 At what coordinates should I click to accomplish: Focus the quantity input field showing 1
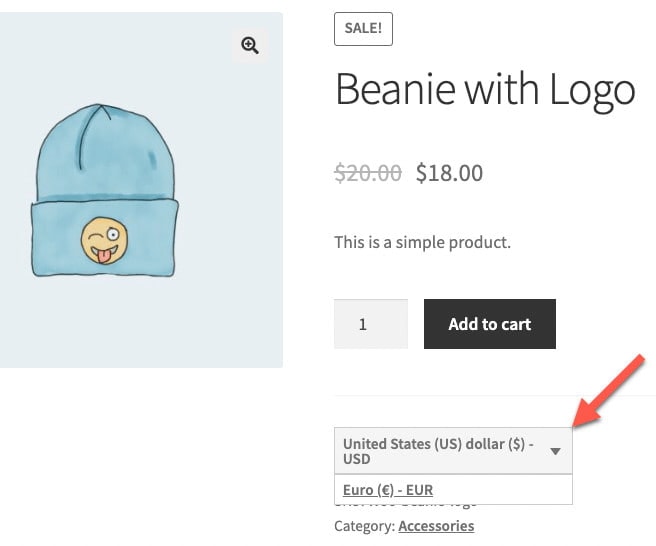[371, 324]
